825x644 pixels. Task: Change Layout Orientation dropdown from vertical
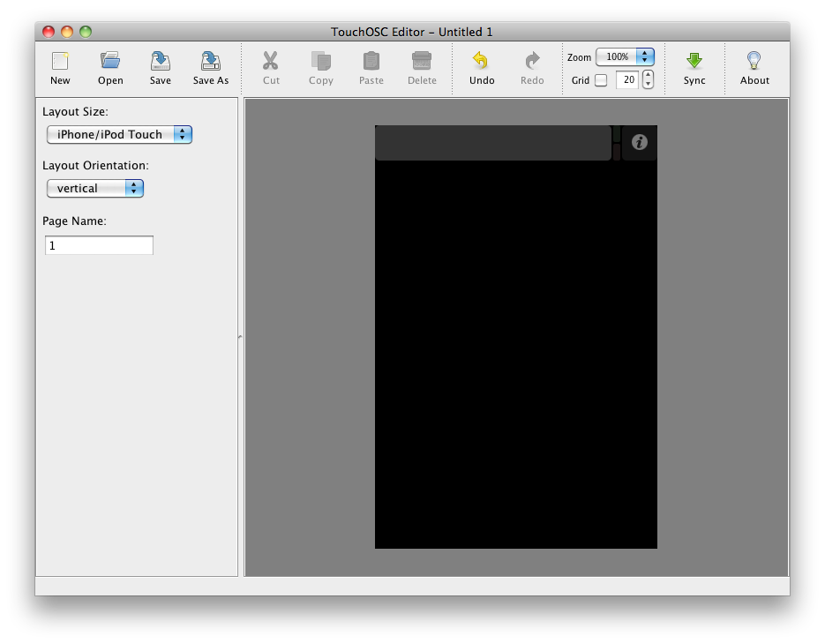[95, 188]
